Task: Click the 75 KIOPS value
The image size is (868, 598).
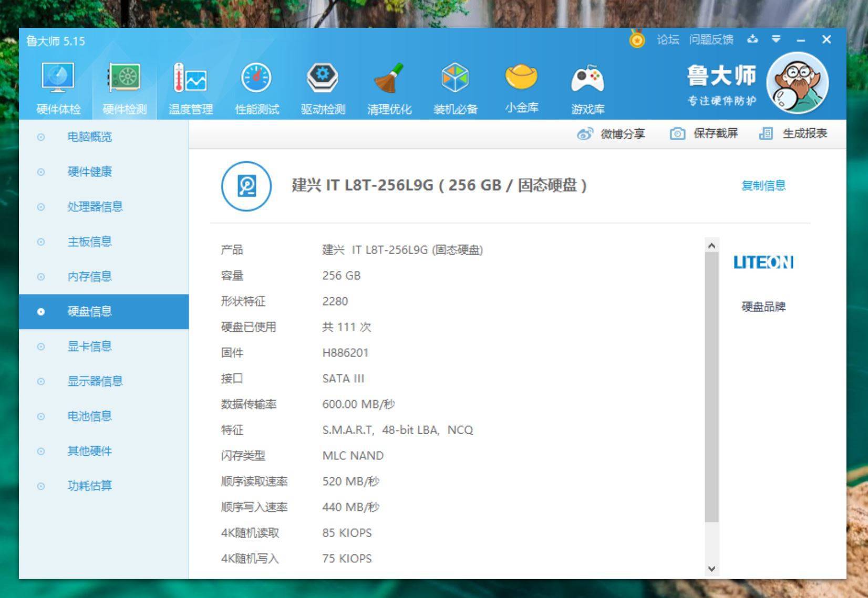Action: (x=347, y=559)
